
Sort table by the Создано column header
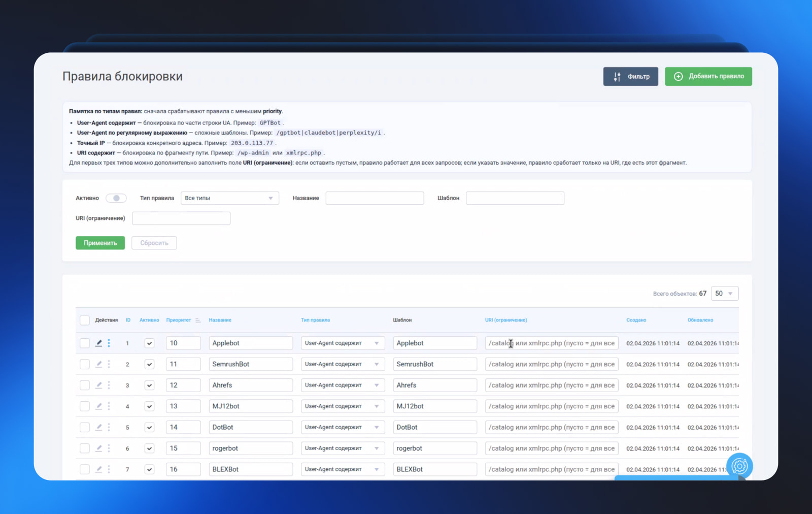pyautogui.click(x=636, y=320)
